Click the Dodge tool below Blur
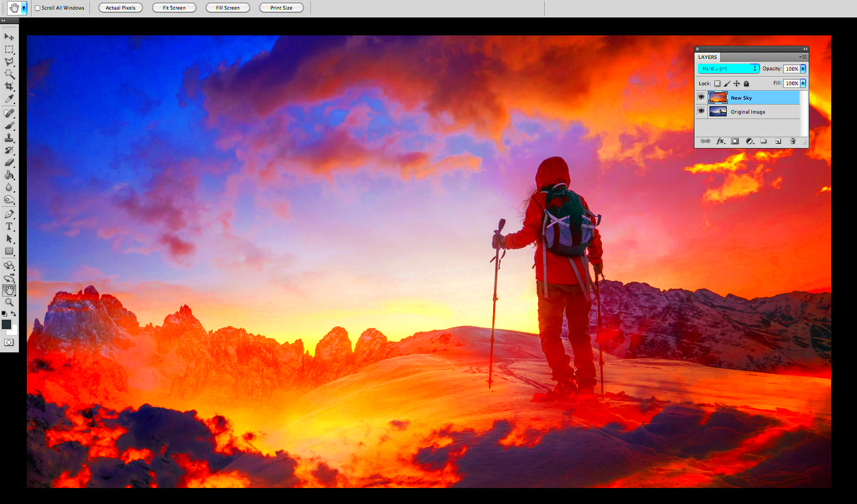857x504 pixels. tap(9, 200)
